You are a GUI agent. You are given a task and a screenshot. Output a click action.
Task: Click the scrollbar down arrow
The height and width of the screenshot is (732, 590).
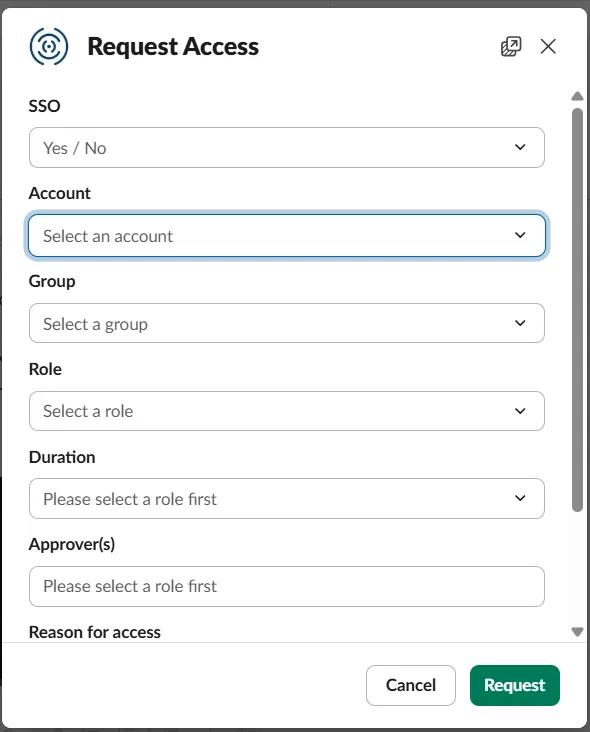click(x=577, y=632)
